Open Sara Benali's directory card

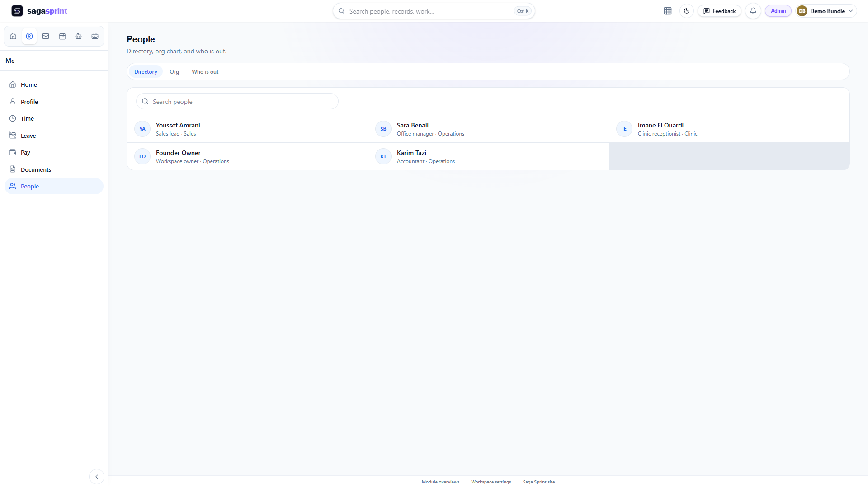pyautogui.click(x=488, y=129)
